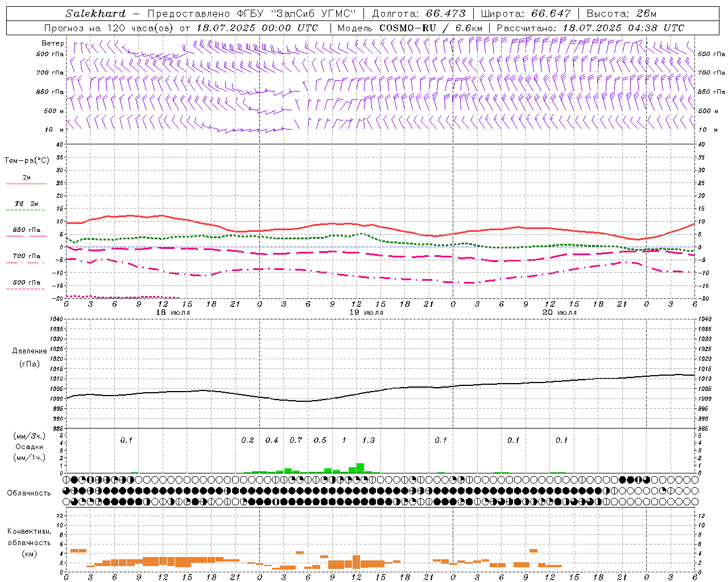Click the 0.4 precipitation total
Screen dimensions: 728x582
(x=272, y=440)
